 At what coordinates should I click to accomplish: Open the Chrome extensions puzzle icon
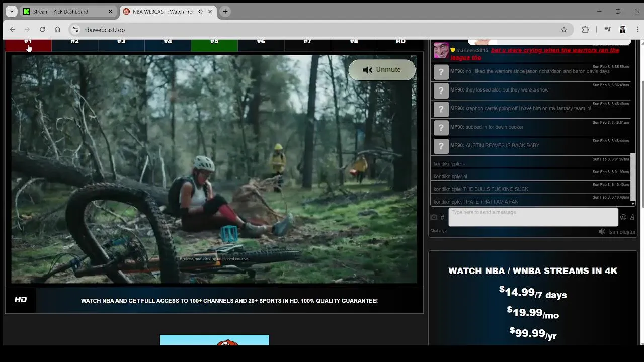pos(585,30)
